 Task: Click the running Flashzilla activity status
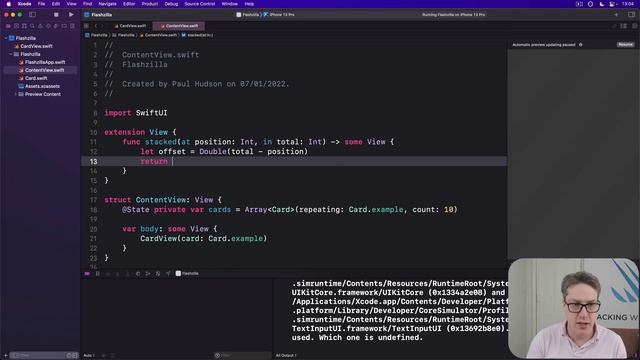pos(453,15)
